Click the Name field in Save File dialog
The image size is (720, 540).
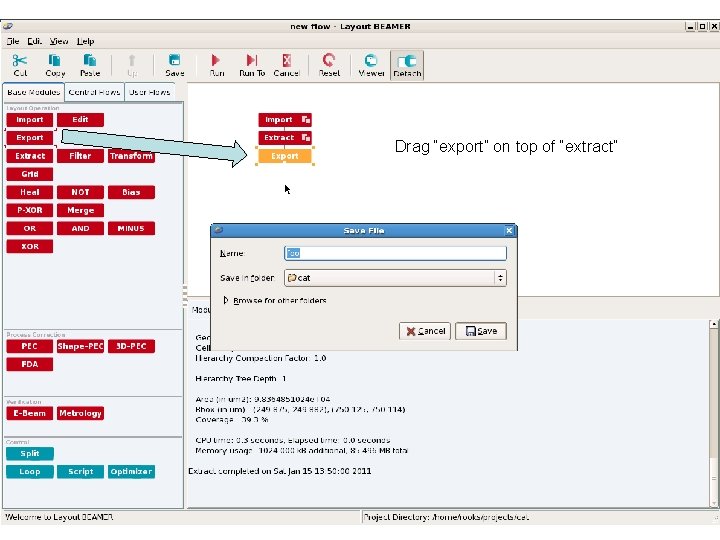[395, 253]
